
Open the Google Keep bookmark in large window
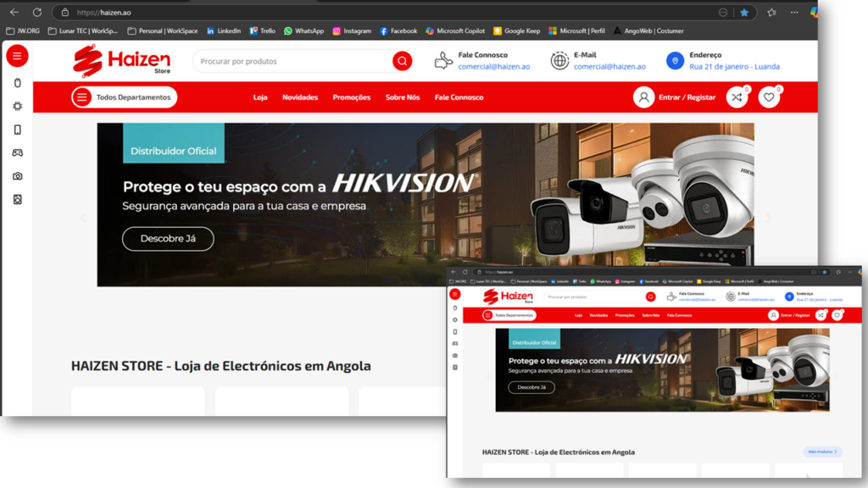[517, 31]
